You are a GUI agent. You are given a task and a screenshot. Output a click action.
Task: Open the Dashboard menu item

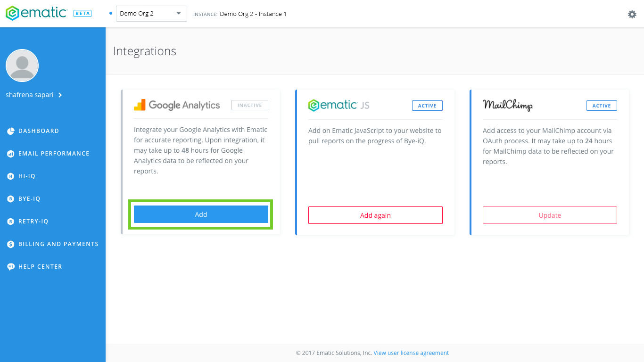tap(39, 131)
